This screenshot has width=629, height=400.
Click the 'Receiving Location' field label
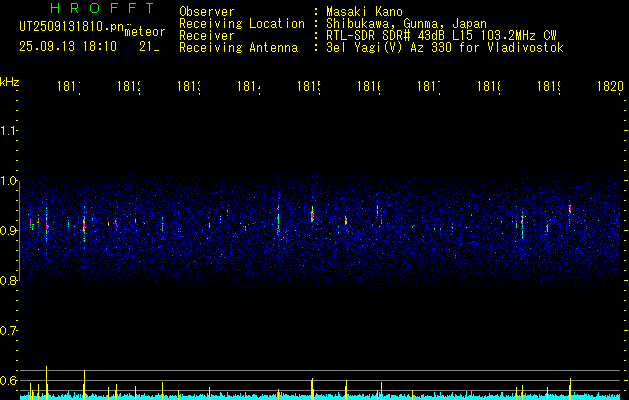[x=242, y=24]
